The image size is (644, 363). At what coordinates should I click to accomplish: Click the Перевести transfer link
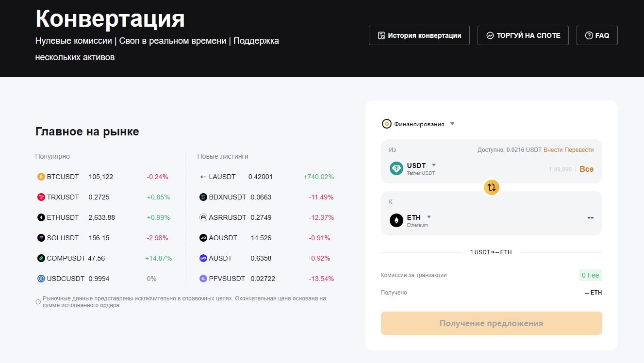(x=579, y=150)
